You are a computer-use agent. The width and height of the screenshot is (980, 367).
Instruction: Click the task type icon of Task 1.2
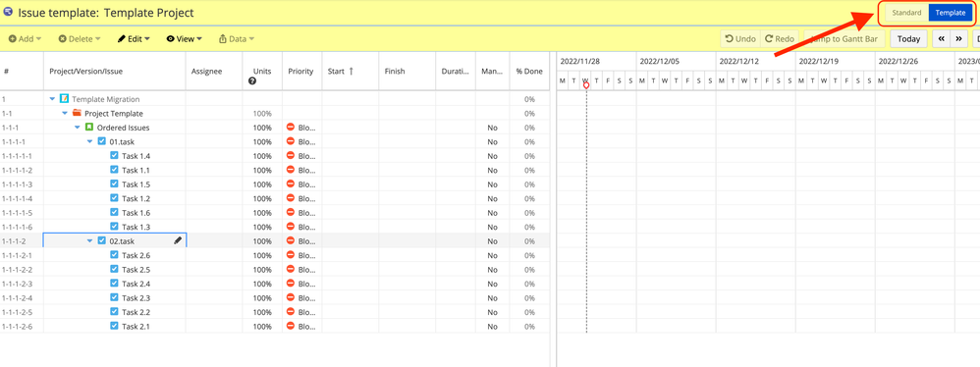(114, 198)
